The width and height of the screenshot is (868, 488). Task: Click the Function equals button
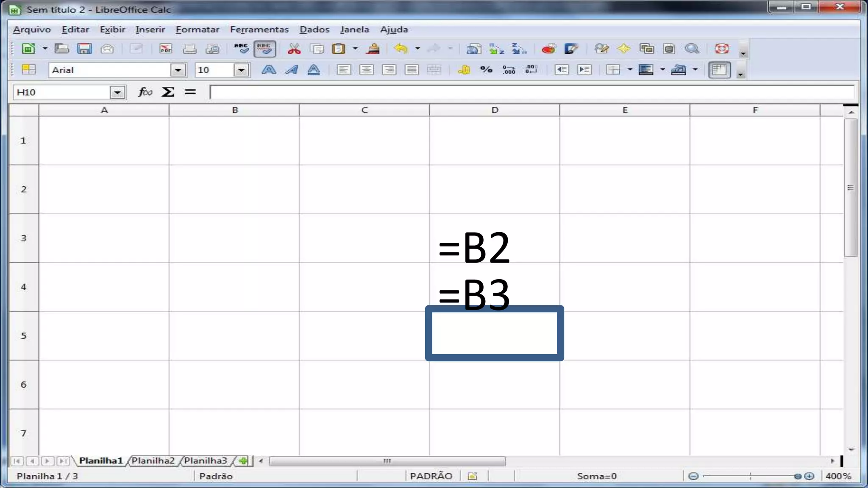pyautogui.click(x=190, y=92)
